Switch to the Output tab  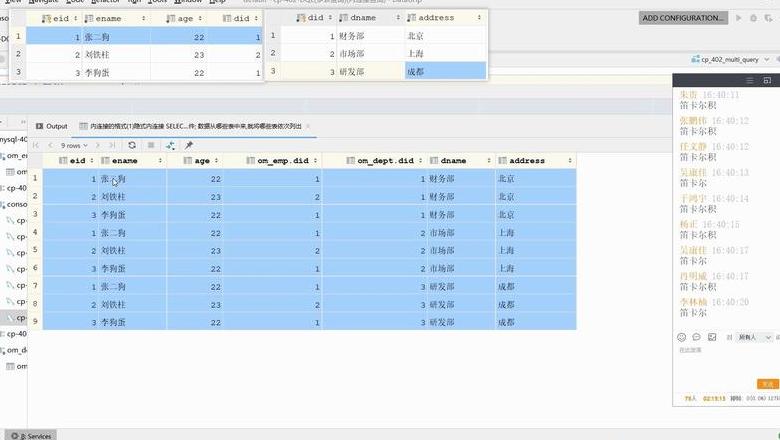point(51,126)
